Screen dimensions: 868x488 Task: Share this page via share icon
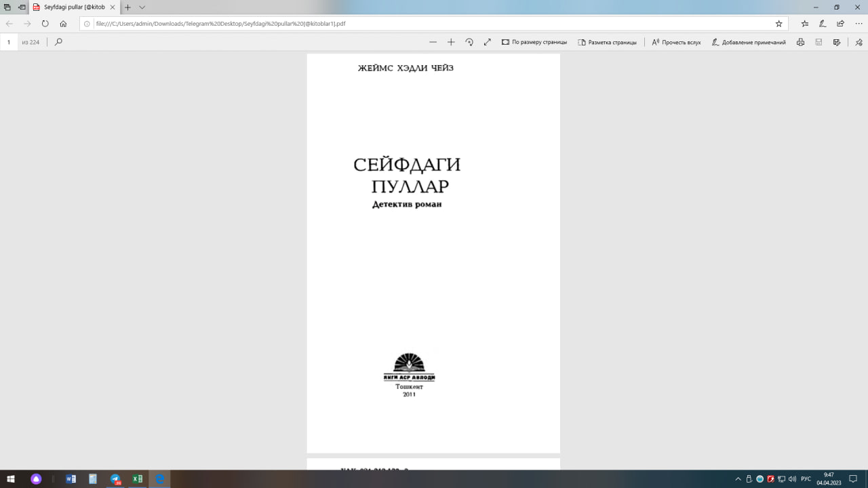840,23
